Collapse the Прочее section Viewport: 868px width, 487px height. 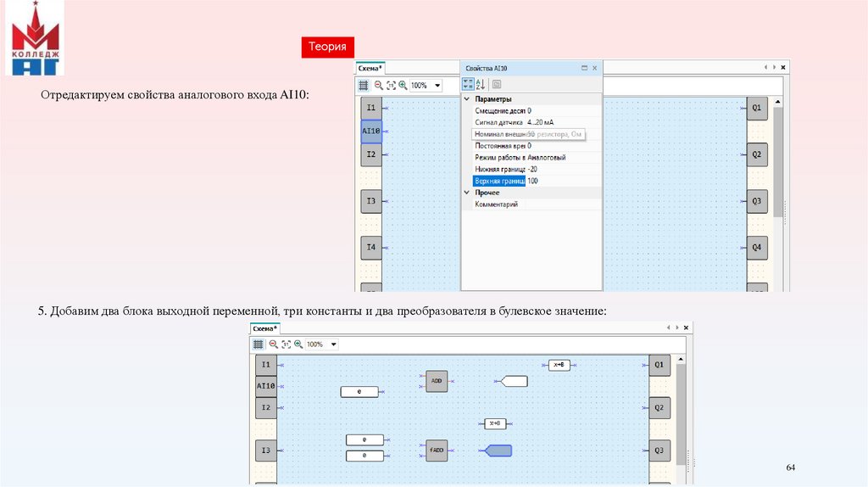[x=467, y=193]
